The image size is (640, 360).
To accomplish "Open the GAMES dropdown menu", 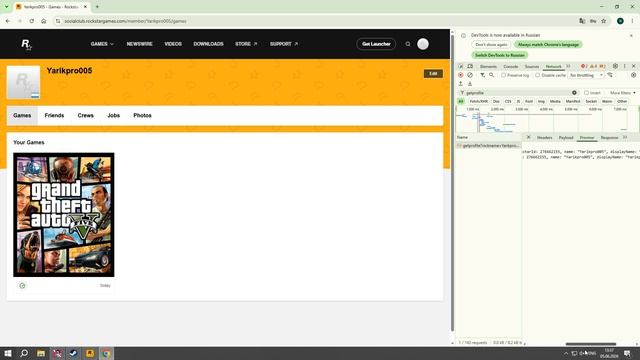I will click(x=102, y=44).
